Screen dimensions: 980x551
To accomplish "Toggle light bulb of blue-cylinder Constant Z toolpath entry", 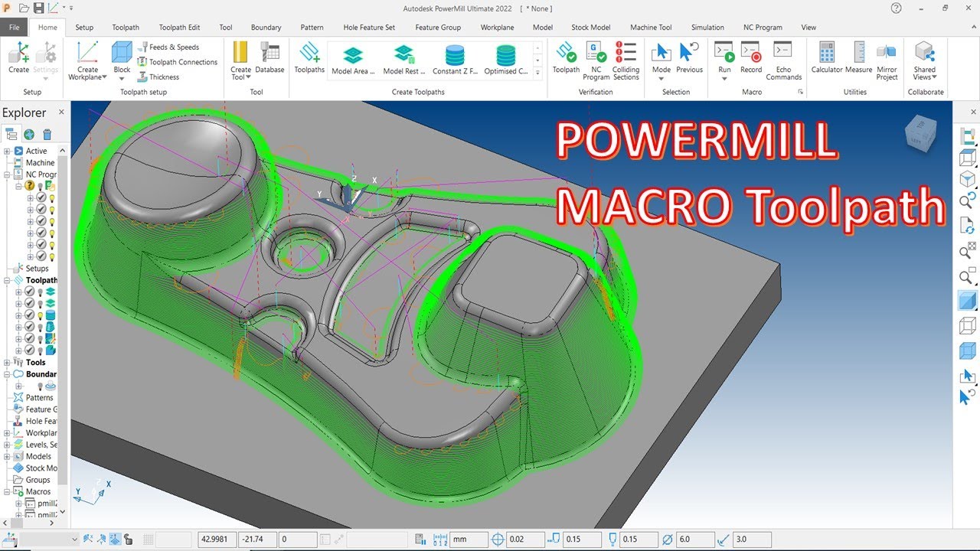I will 41,315.
